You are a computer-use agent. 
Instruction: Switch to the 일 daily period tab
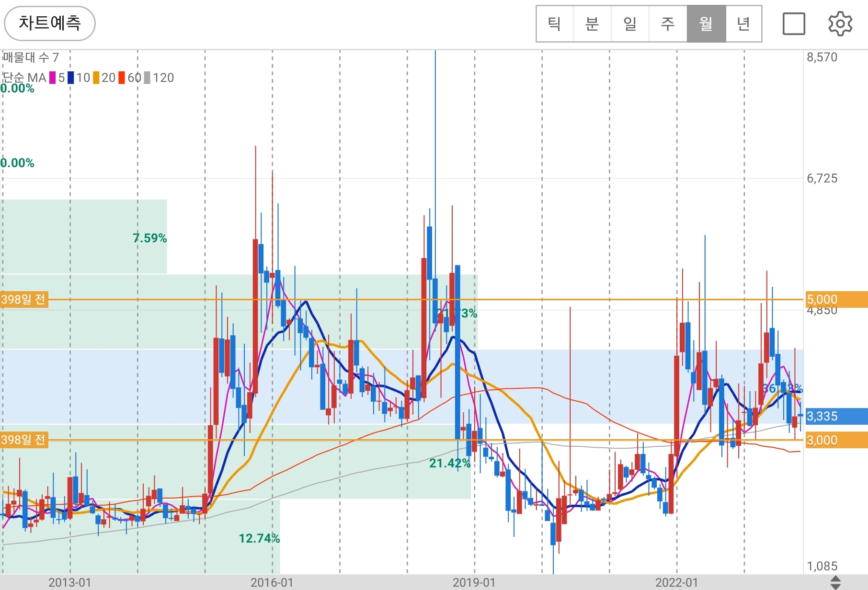click(630, 23)
